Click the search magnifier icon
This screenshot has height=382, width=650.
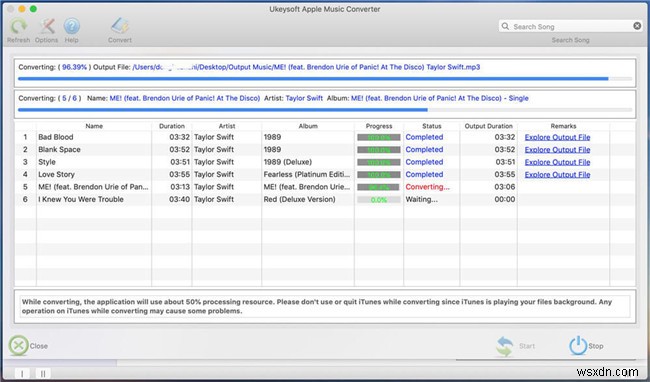coord(505,26)
